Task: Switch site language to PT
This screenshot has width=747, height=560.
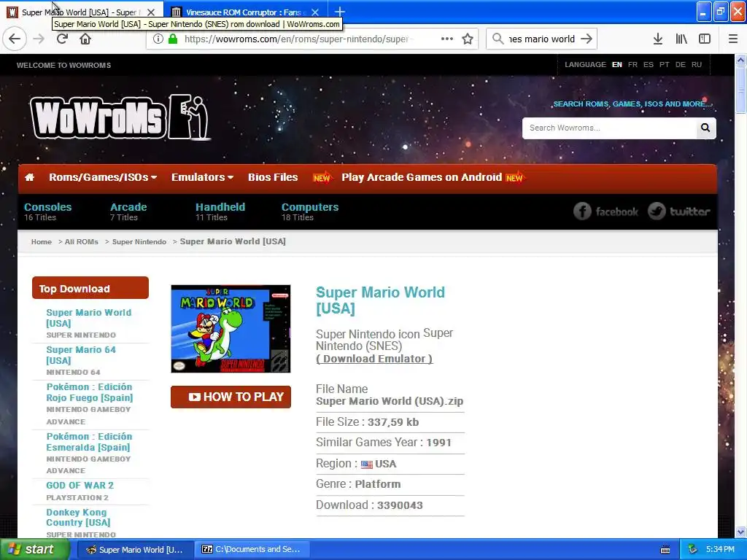Action: (x=664, y=65)
